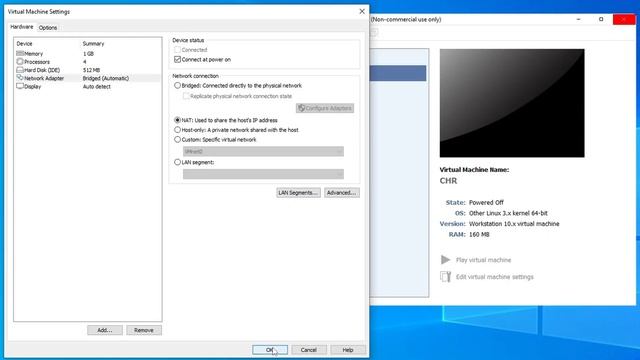The width and height of the screenshot is (640, 360).
Task: Select the Hard Disk (IDE) row label
Action: tap(42, 70)
